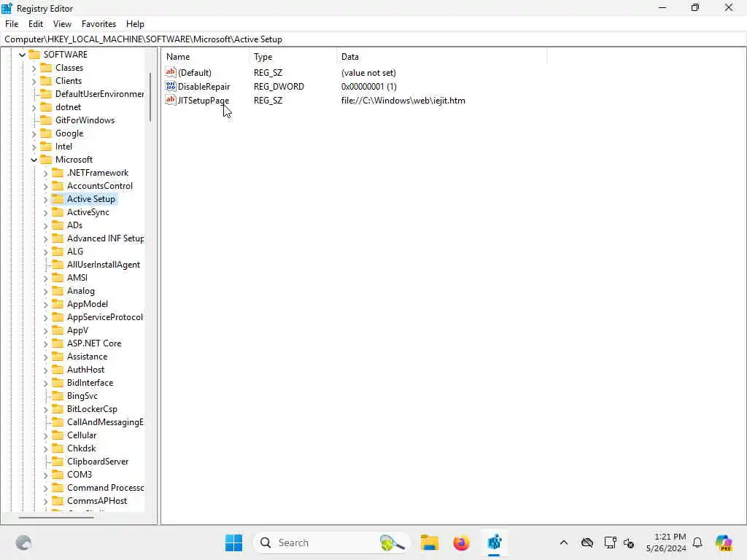Select the Active Setup folder icon

coord(58,199)
